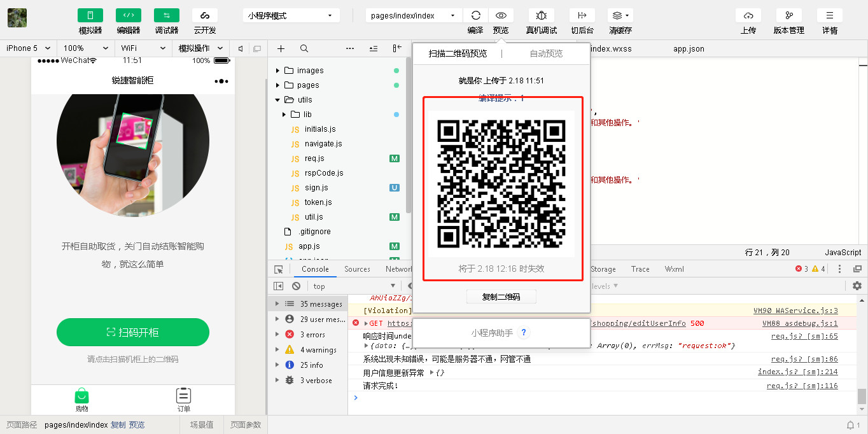Open initials.js file
Image resolution: width=868 pixels, height=434 pixels.
(320, 129)
